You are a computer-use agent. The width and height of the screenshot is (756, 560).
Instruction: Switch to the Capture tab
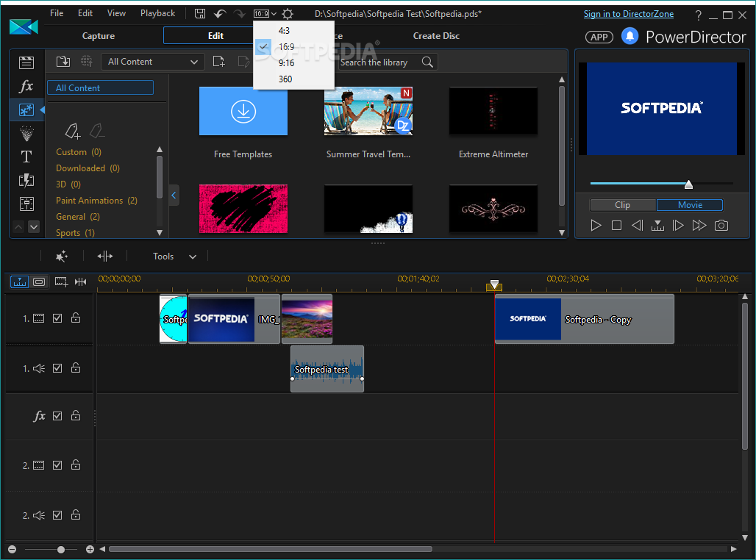point(99,36)
